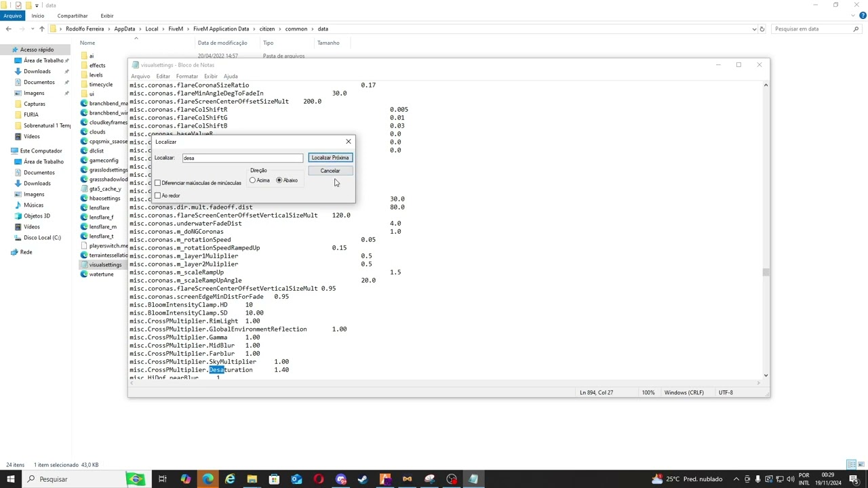Open Notepad Editar menu
Screen dimensions: 868x488
(163, 77)
